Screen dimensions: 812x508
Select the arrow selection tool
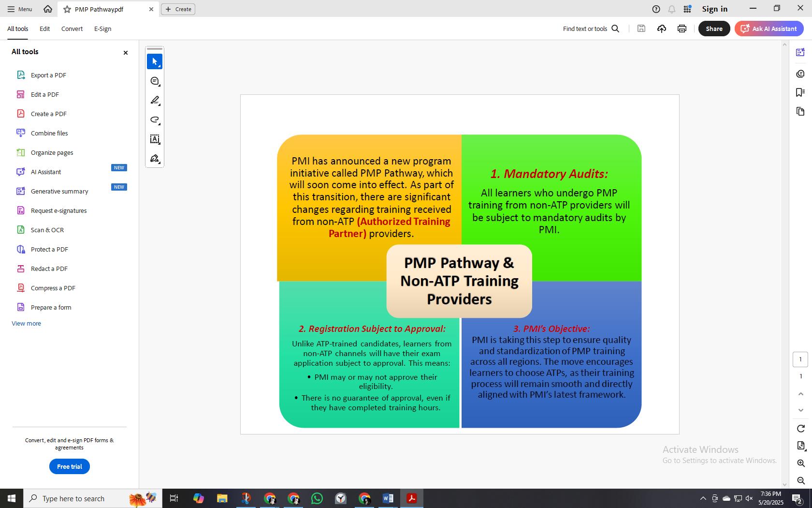point(155,61)
